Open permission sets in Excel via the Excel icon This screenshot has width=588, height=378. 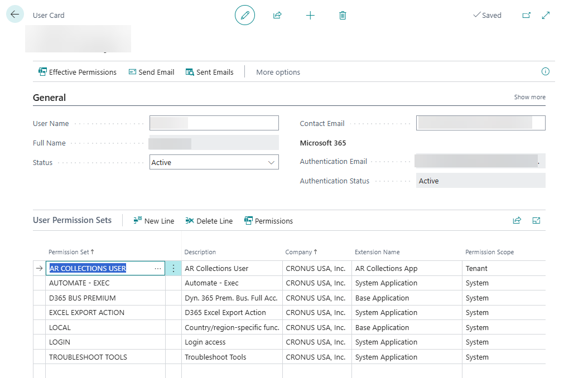[536, 220]
